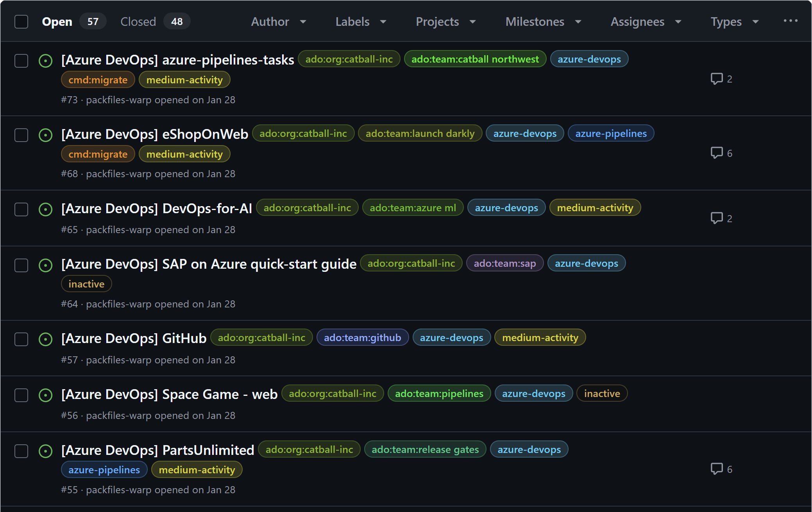Viewport: 812px width, 512px height.
Task: Click the comment bubble on PartsUnlimited issue
Action: click(717, 469)
